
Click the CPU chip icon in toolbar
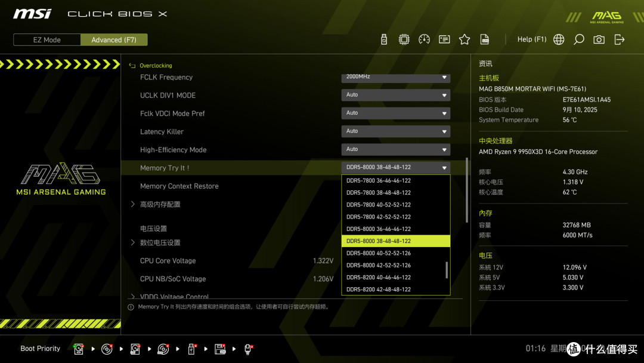click(404, 39)
